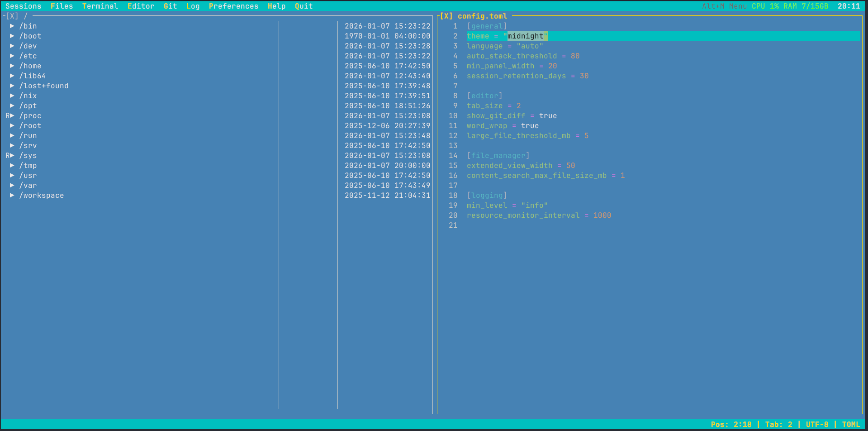Expand the read-only /proc directory arrow
Image resolution: width=868 pixels, height=431 pixels.
[x=12, y=116]
